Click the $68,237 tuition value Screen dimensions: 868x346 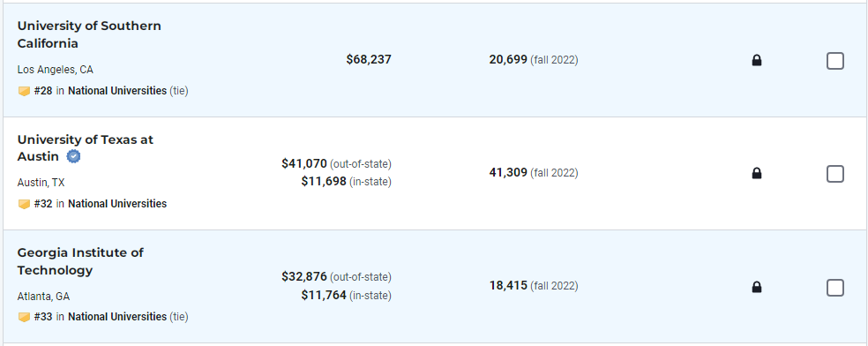tap(369, 59)
